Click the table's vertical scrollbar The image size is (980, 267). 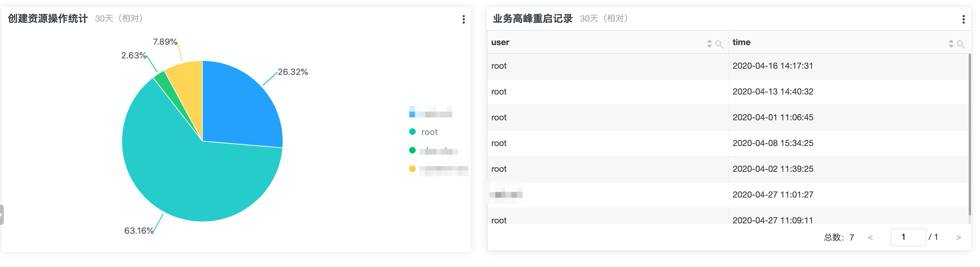coord(969,135)
